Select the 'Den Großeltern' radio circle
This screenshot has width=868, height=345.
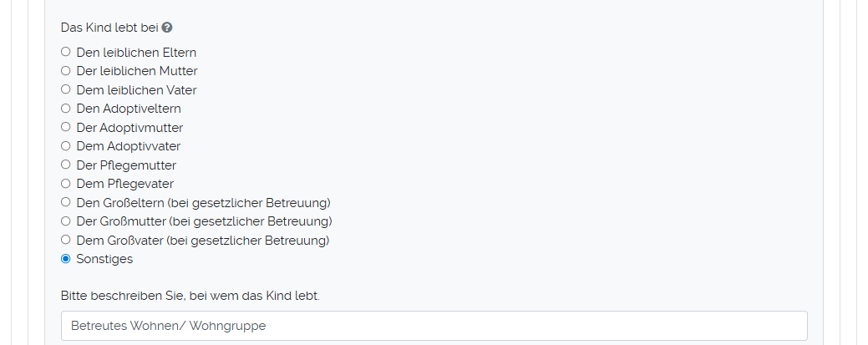(66, 202)
